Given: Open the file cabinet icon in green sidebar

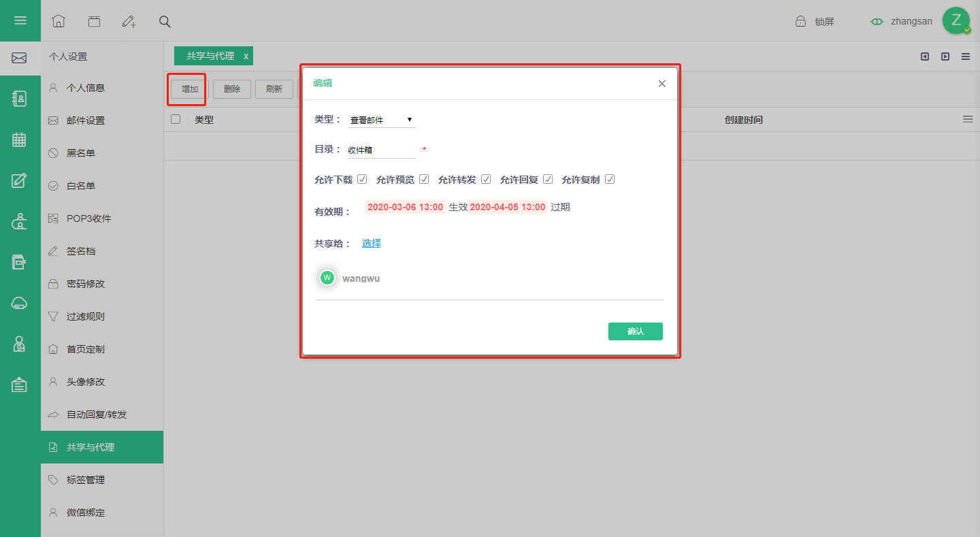Looking at the screenshot, I should point(20,262).
